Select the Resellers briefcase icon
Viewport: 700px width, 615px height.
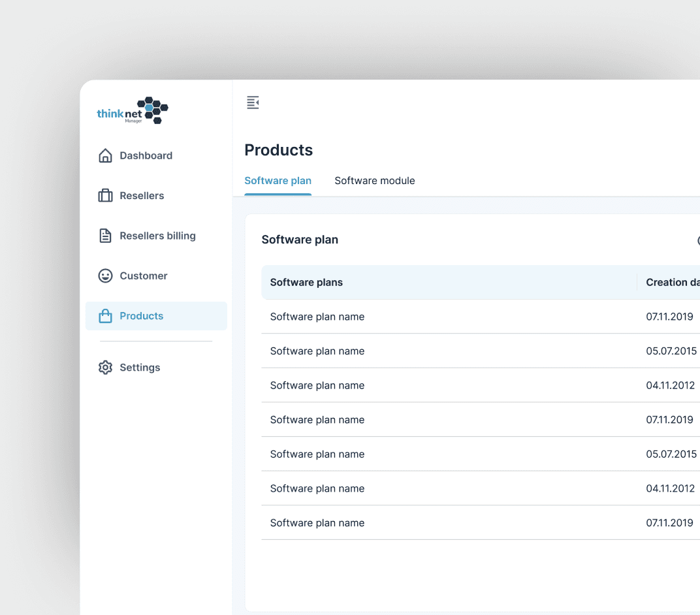point(105,195)
